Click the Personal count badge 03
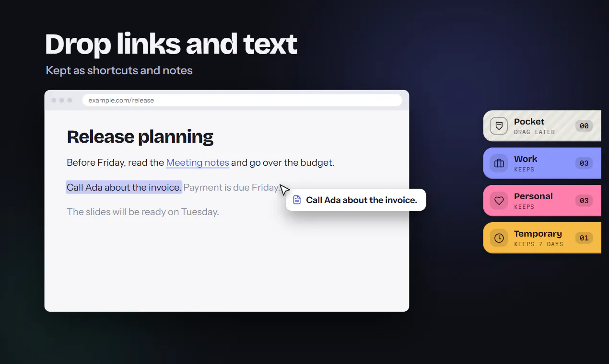 [x=584, y=201]
